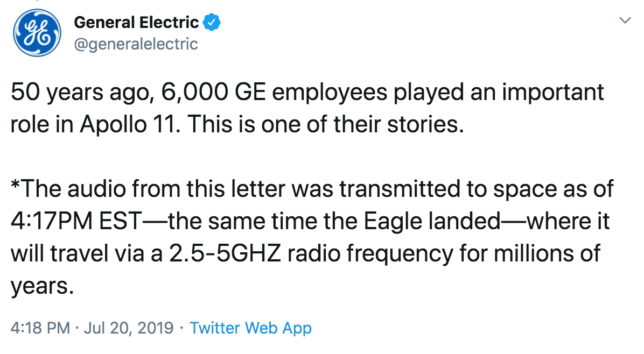This screenshot has height=354, width=644.
Task: Click the "millions of" phrase
Action: [x=547, y=253]
